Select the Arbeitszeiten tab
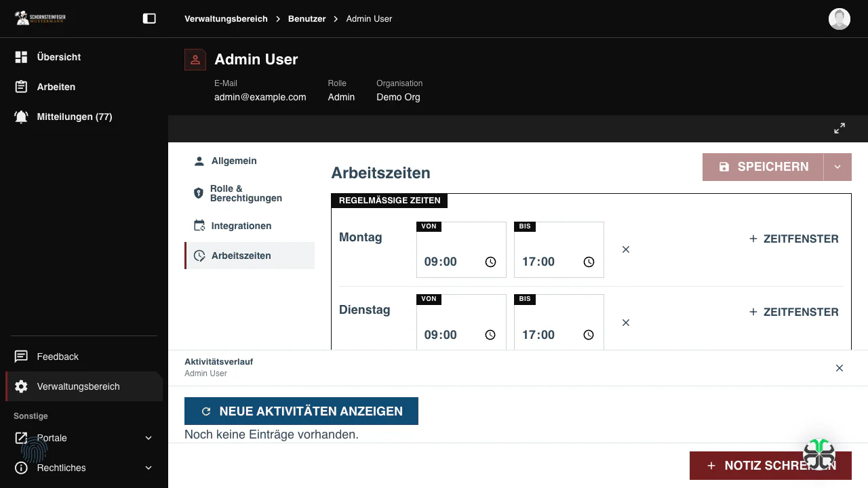Screen dimensions: 868x488 click(250, 256)
